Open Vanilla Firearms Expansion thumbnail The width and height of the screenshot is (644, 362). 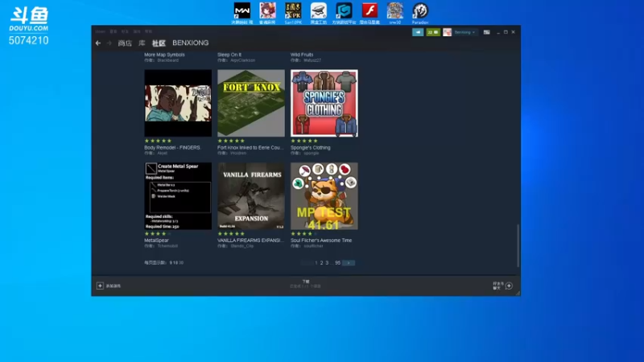click(251, 195)
